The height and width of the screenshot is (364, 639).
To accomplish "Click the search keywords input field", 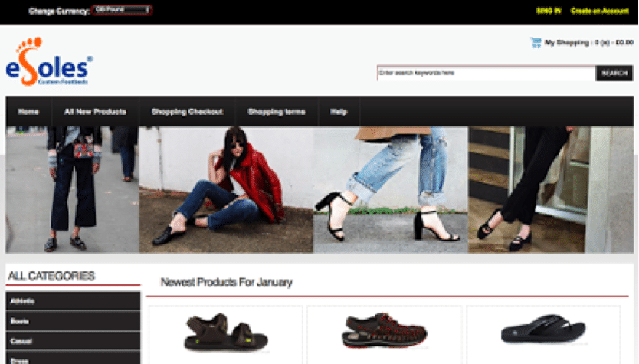I will (x=487, y=73).
